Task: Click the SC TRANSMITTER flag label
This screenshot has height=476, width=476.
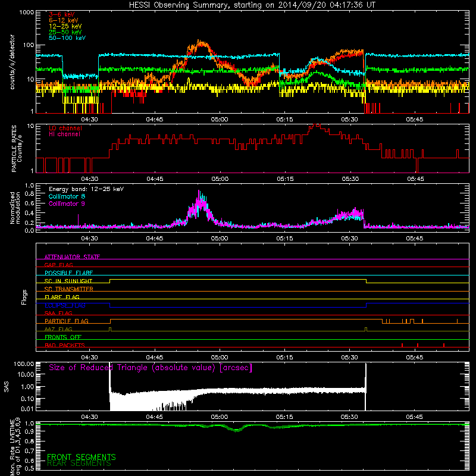Action: [x=69, y=289]
